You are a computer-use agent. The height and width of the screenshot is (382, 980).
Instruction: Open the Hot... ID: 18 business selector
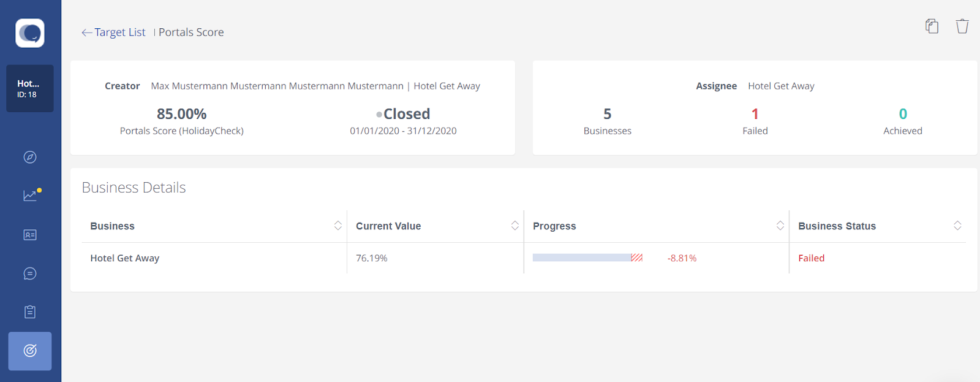30,88
